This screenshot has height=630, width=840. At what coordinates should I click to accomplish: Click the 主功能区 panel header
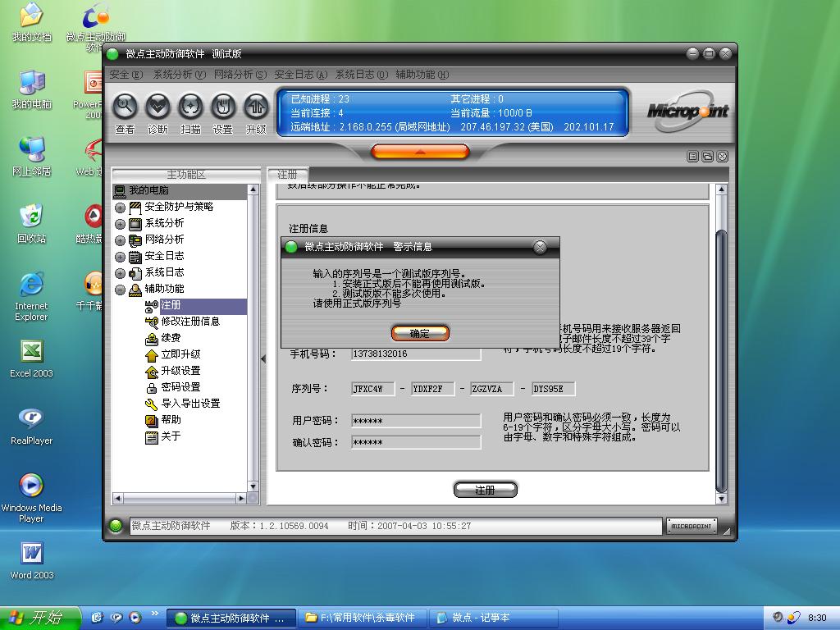pos(186,175)
